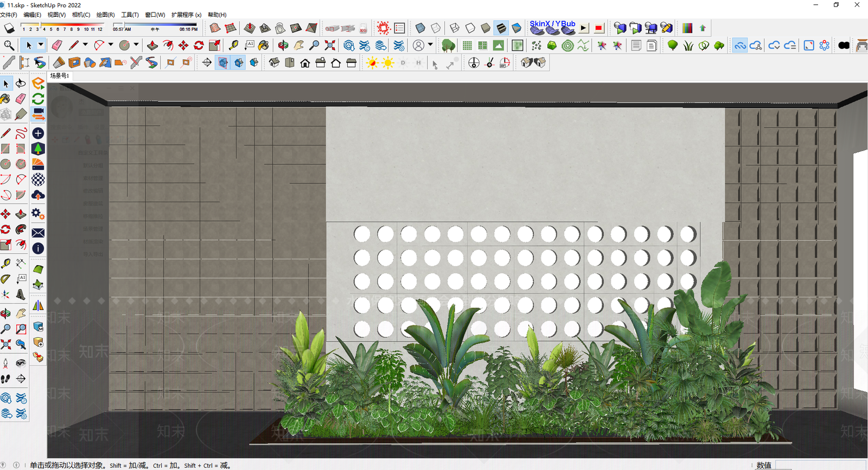This screenshot has height=470, width=868.
Task: Pick the Push/Pull tool
Action: pos(152,46)
